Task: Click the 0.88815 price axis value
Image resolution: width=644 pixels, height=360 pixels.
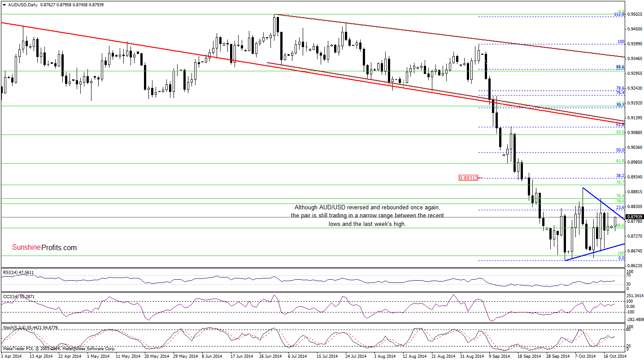Action: [x=634, y=191]
